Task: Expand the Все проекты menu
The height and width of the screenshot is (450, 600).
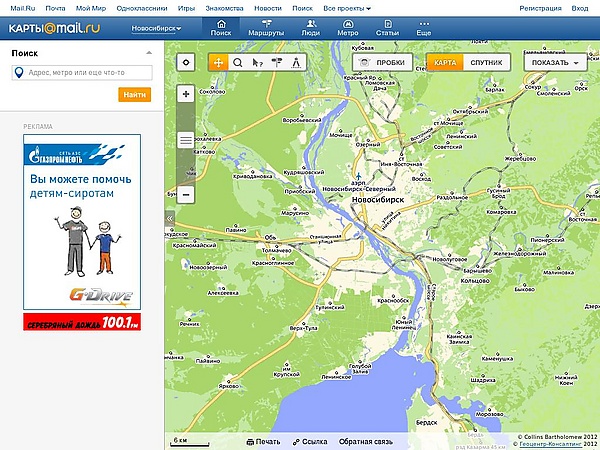Action: click(x=347, y=7)
